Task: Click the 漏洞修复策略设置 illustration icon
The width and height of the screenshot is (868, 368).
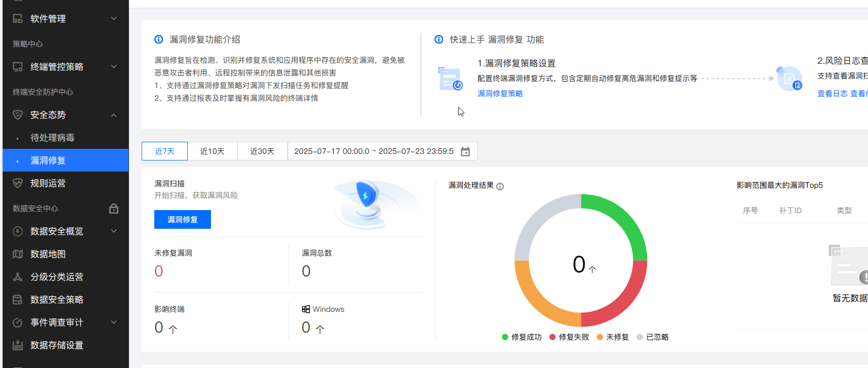Action: (450, 78)
